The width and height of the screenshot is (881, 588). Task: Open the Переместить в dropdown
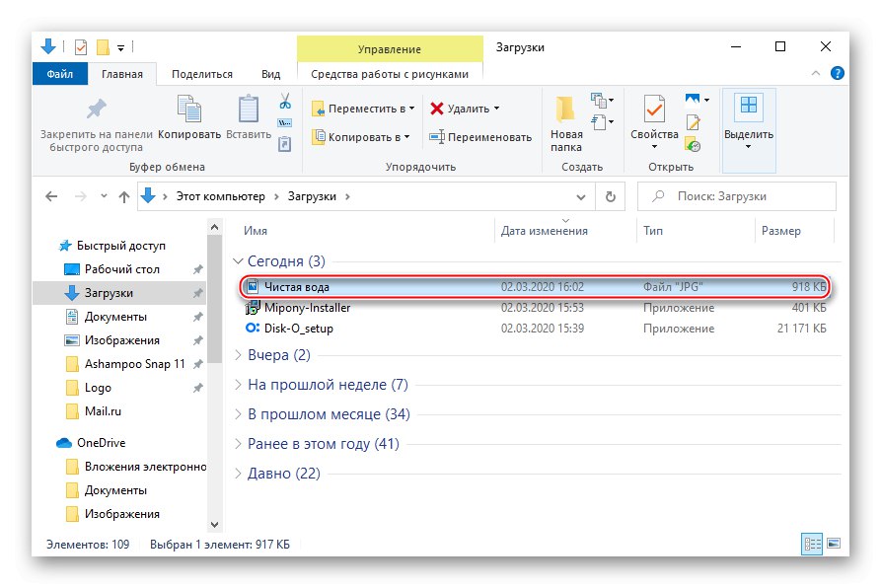411,108
